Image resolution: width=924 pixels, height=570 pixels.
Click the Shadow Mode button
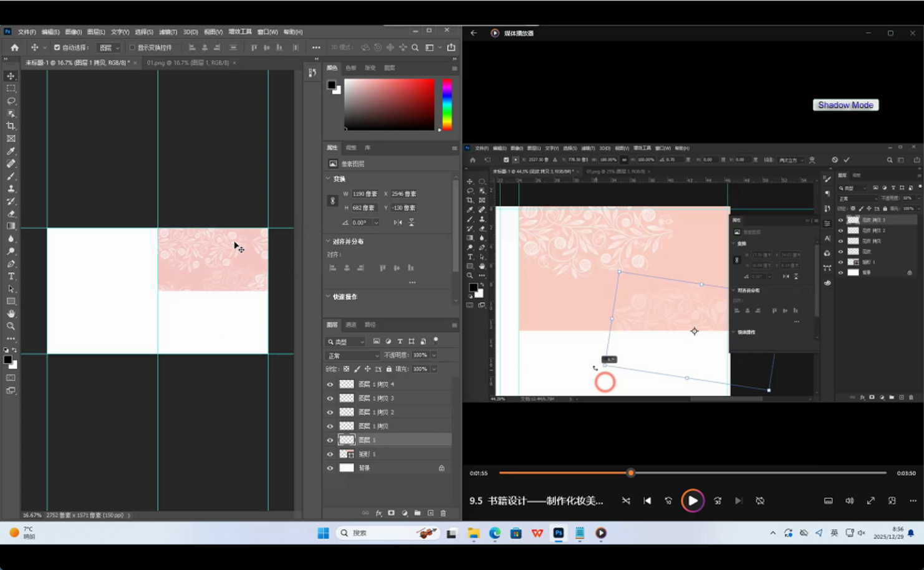(x=845, y=105)
